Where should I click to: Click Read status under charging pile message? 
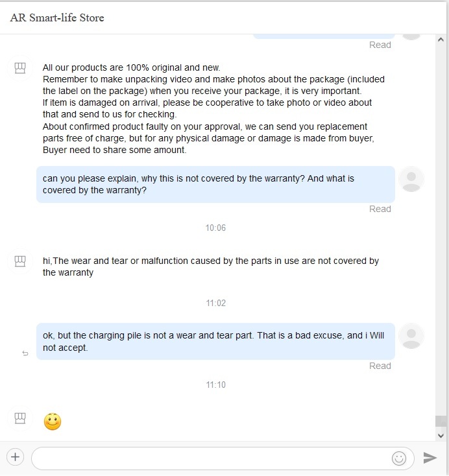pyautogui.click(x=380, y=366)
